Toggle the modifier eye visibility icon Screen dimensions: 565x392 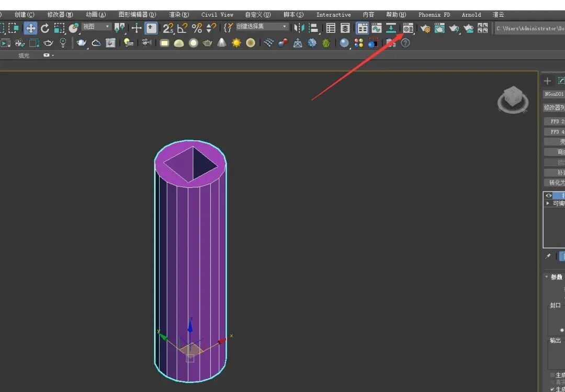click(x=548, y=195)
